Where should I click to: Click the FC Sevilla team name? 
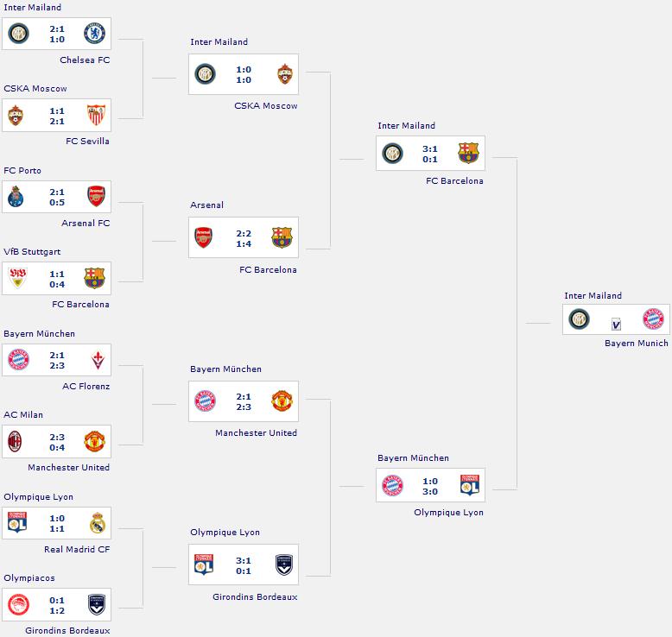87,142
